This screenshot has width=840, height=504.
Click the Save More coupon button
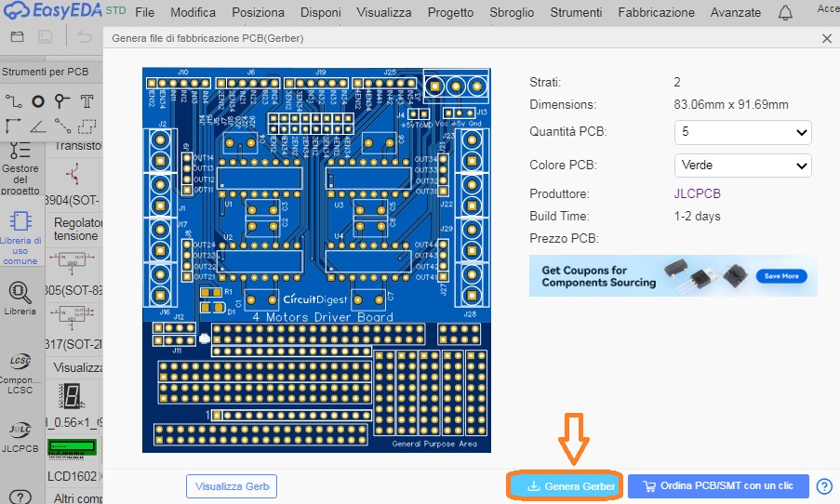[x=781, y=276]
